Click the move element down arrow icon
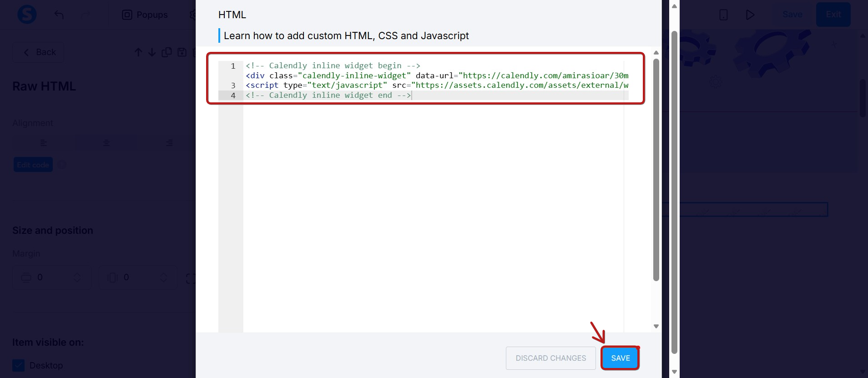 pyautogui.click(x=152, y=52)
